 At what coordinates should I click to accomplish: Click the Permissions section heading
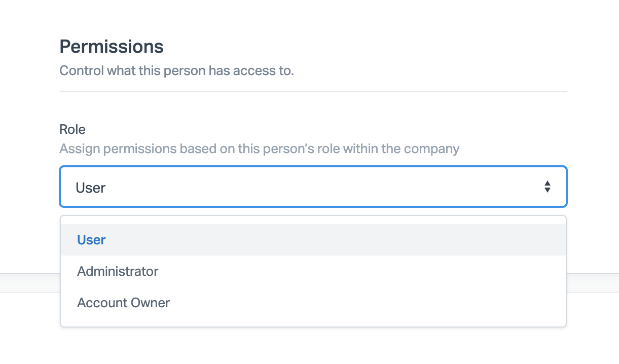(x=112, y=47)
